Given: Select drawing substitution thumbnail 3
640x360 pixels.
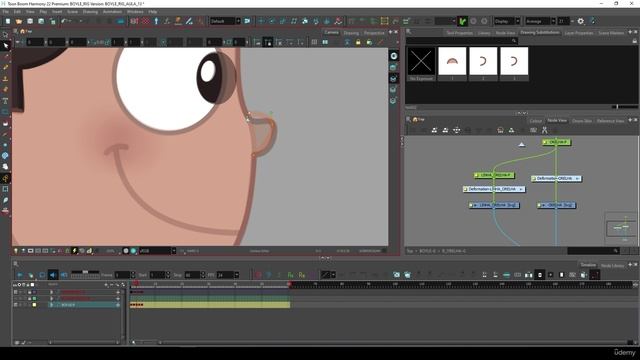Looking at the screenshot, I should click(x=514, y=64).
